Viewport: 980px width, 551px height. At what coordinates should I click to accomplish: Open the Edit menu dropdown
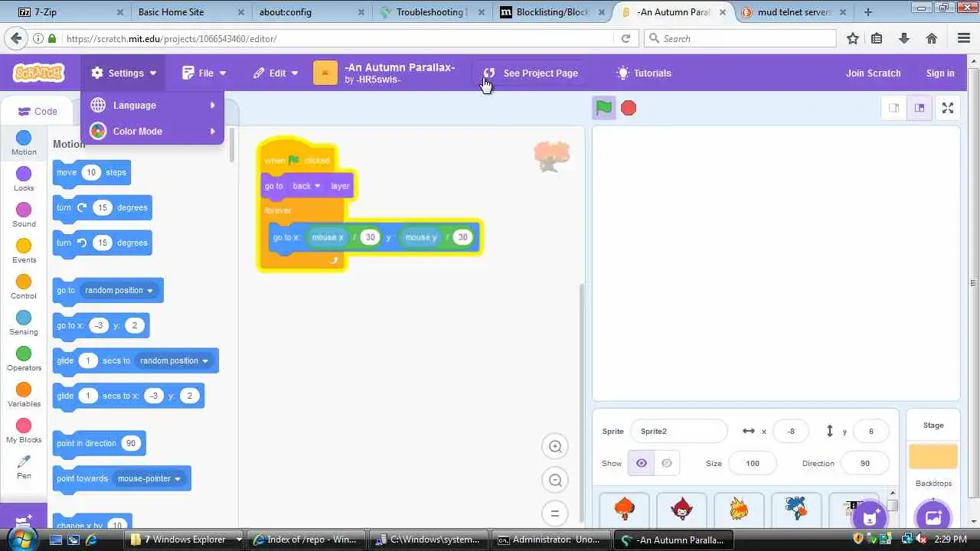pos(276,73)
